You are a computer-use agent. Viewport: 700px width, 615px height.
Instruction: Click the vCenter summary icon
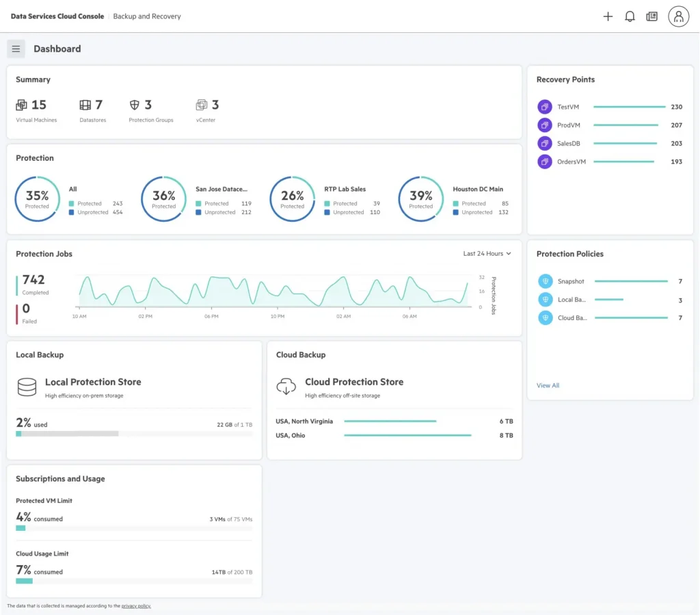[202, 105]
